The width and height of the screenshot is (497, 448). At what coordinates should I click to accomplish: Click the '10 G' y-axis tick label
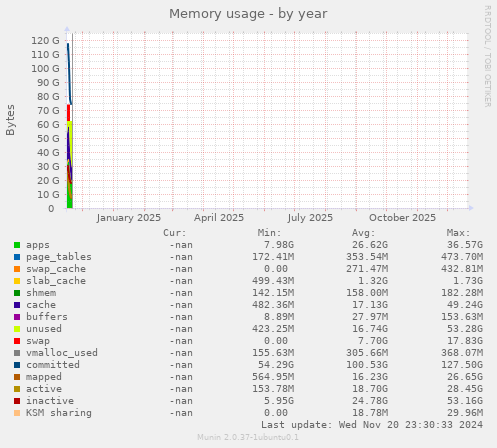tap(48, 195)
